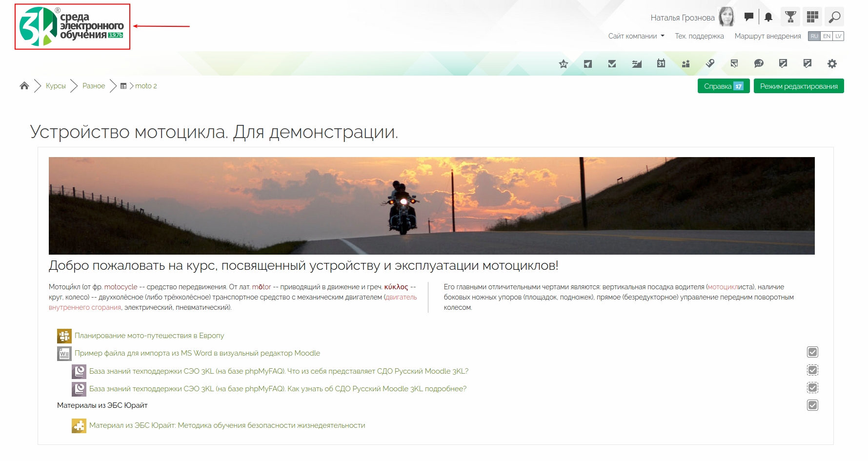Click puzzle icon of ЭБС Юрайт material
The width and height of the screenshot is (868, 461).
[x=79, y=426]
